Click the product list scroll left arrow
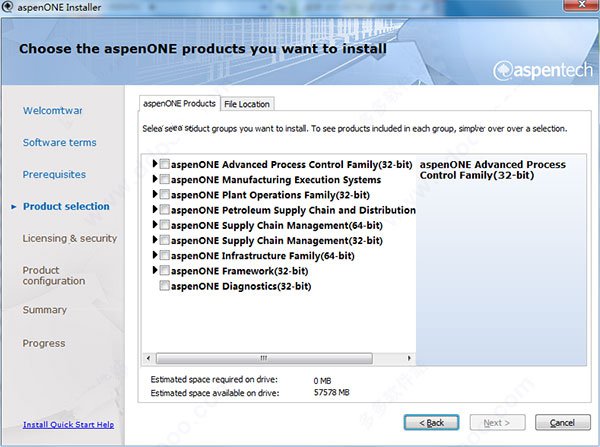The width and height of the screenshot is (600, 447). pyautogui.click(x=148, y=358)
